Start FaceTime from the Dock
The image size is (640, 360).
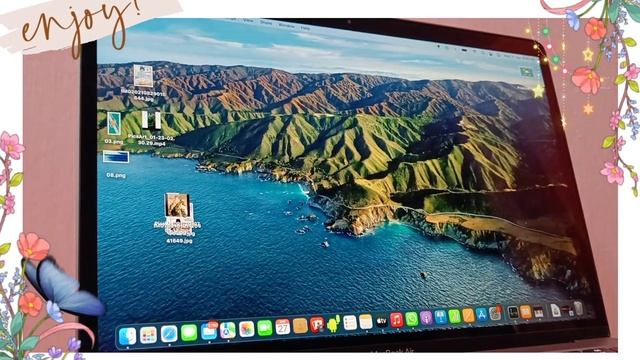(x=265, y=328)
